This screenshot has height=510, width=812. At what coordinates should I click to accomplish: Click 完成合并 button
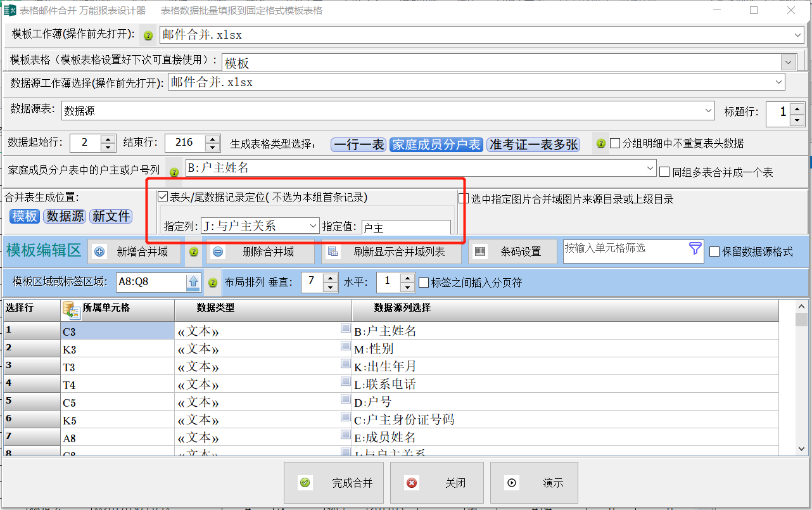click(x=334, y=483)
